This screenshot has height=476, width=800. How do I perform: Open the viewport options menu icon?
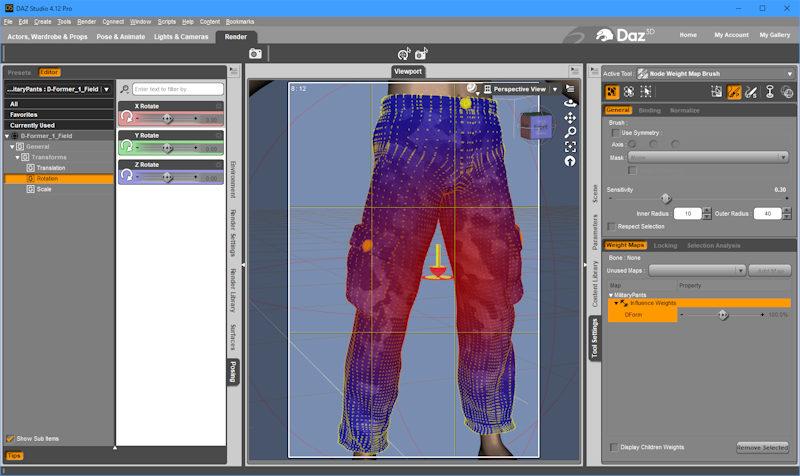point(570,89)
